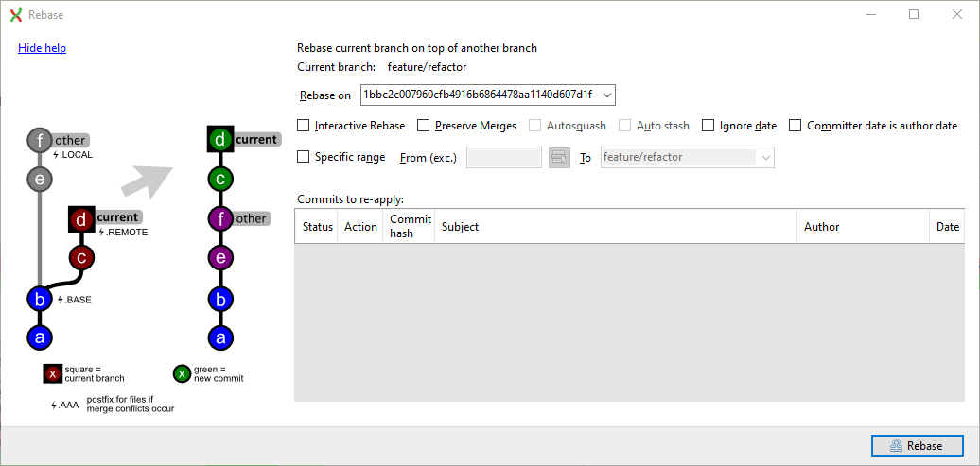This screenshot has height=466, width=980.
Task: Sort by the Subject column header
Action: tap(616, 226)
